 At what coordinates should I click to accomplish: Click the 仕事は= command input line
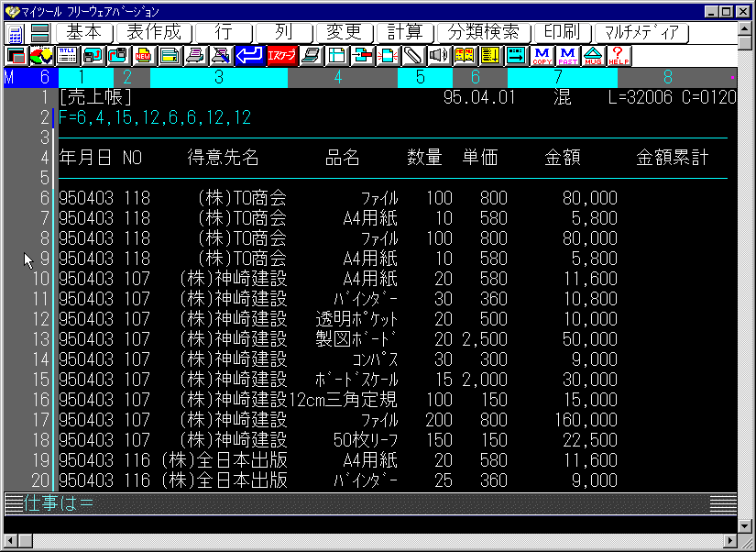370,503
